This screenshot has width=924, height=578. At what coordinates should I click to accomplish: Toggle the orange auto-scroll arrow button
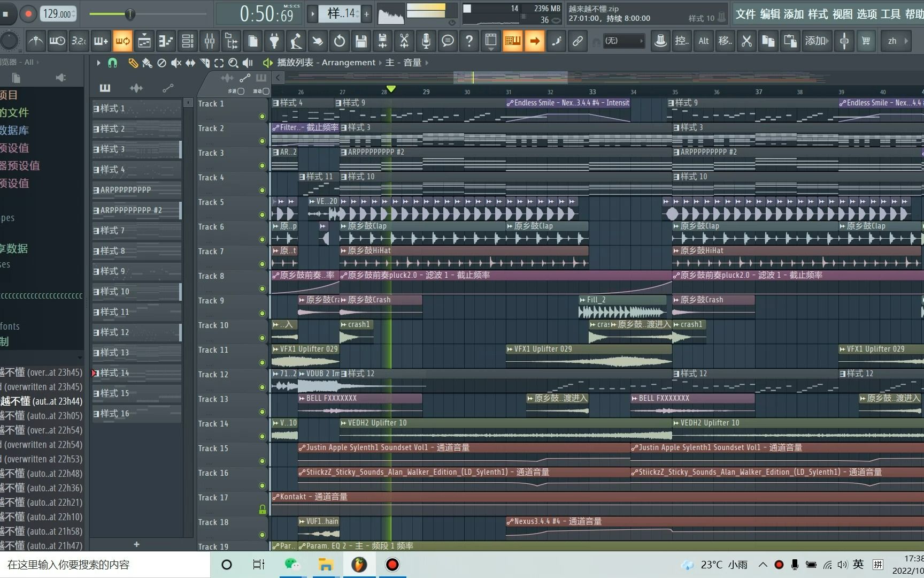[534, 41]
